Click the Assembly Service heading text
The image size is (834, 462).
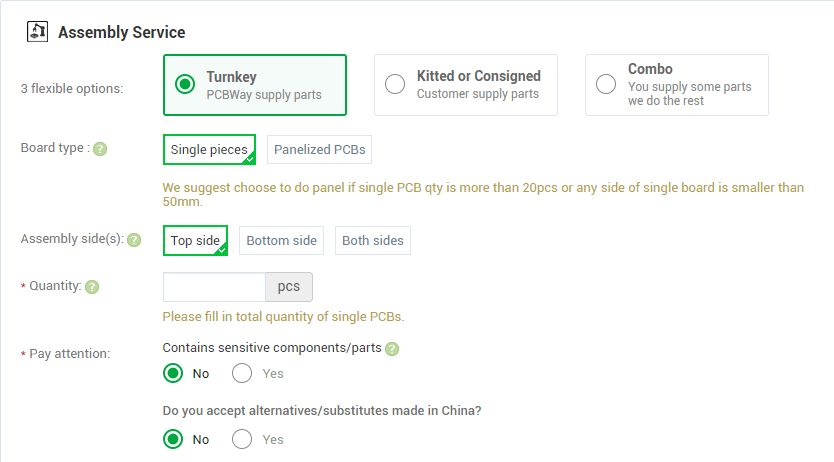pos(121,32)
